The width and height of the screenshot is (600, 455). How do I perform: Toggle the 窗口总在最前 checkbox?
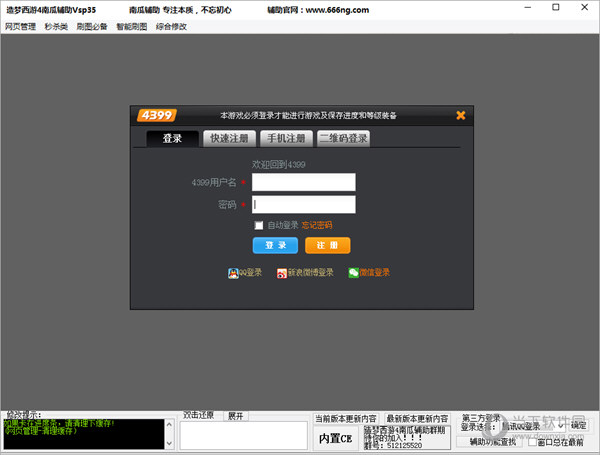532,442
